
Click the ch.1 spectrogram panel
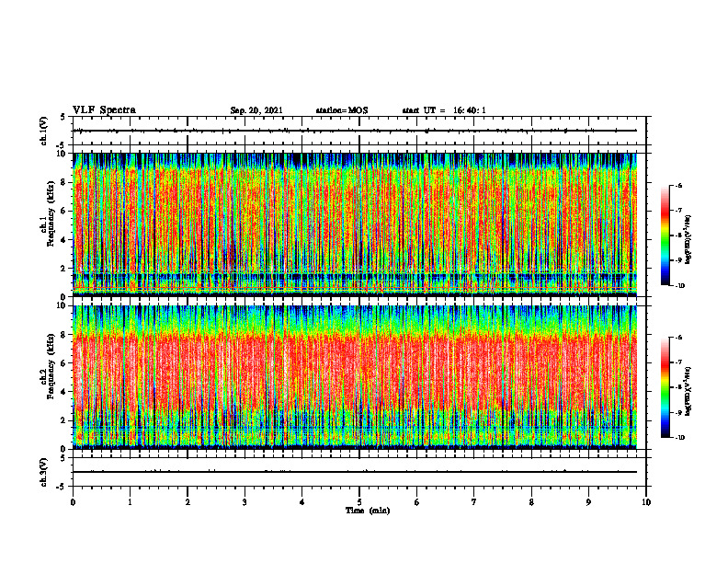(x=355, y=224)
